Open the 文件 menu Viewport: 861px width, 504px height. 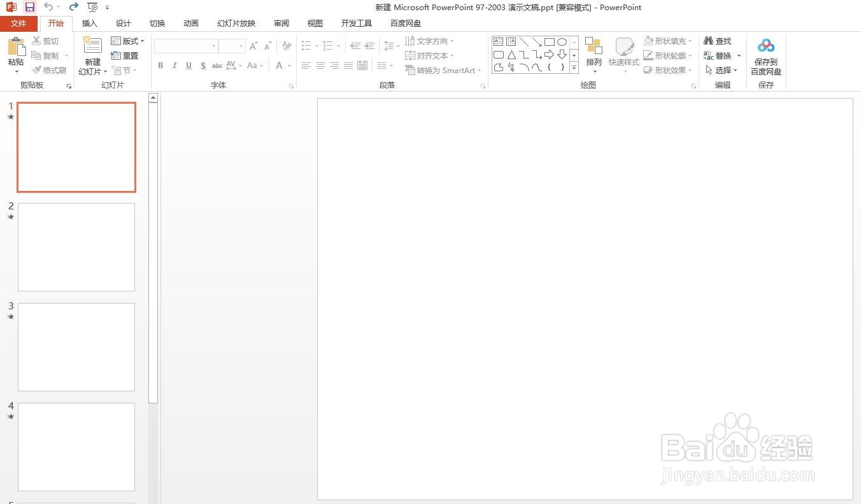(18, 24)
